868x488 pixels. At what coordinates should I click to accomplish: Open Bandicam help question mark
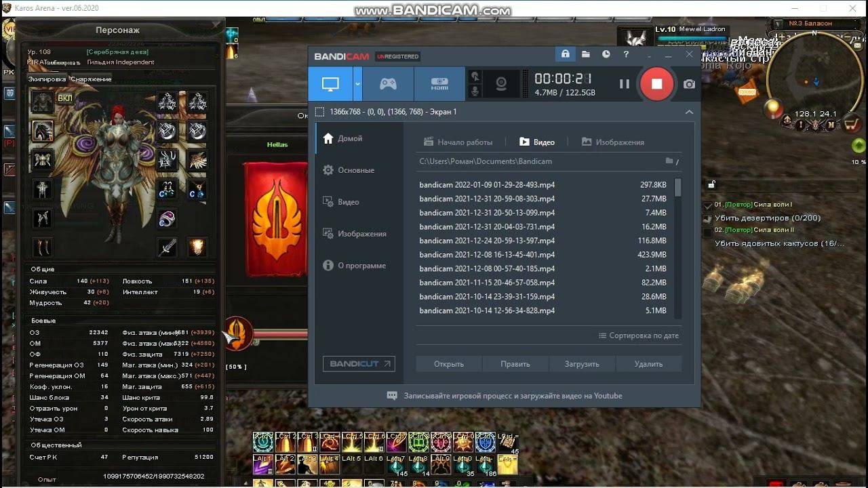tap(626, 54)
